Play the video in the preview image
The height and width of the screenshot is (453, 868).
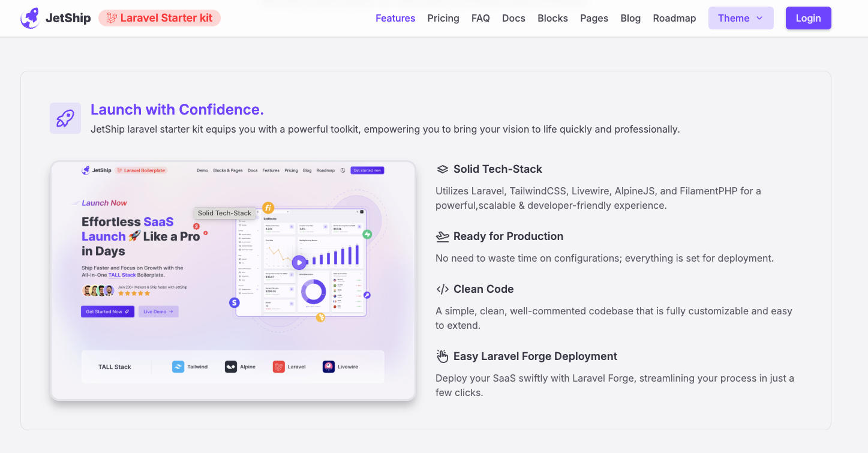click(x=299, y=262)
